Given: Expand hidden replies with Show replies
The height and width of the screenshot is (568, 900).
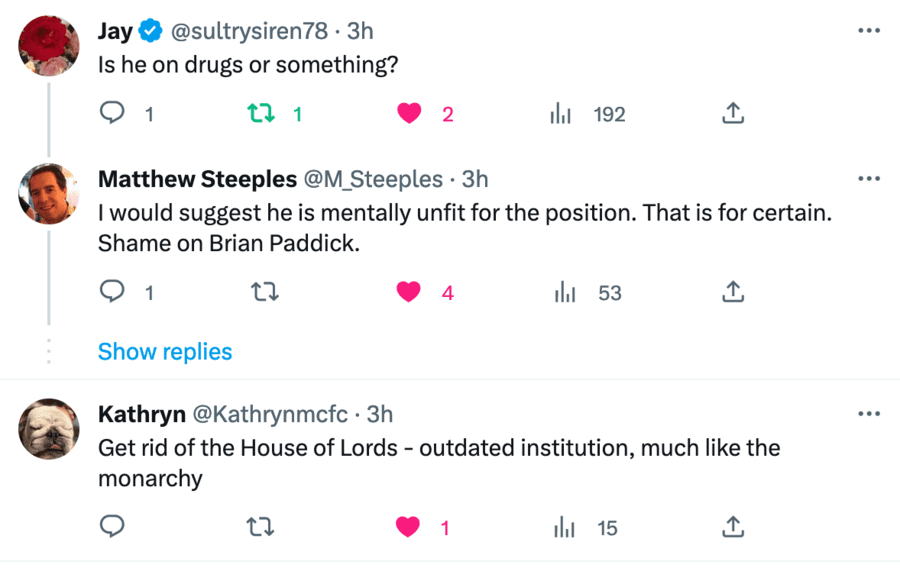Looking at the screenshot, I should (165, 352).
